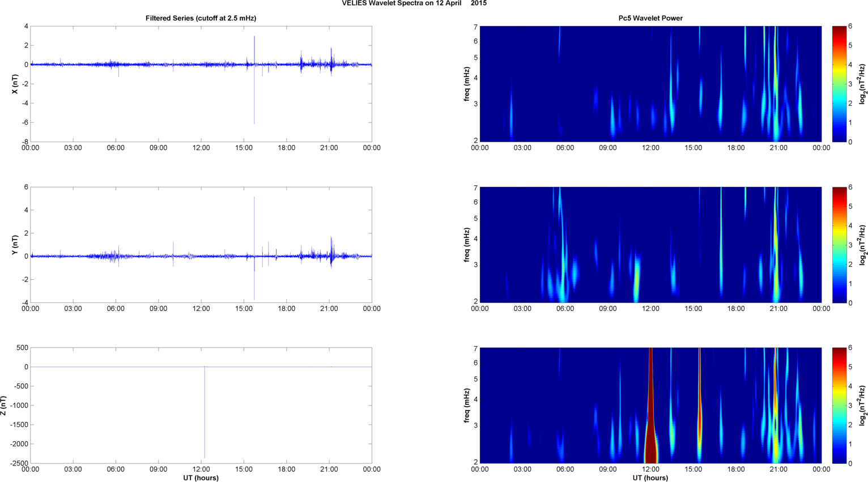The image size is (868, 482).
Task: Click the colorbar beside the middle wavelet plot
Action: click(x=839, y=245)
